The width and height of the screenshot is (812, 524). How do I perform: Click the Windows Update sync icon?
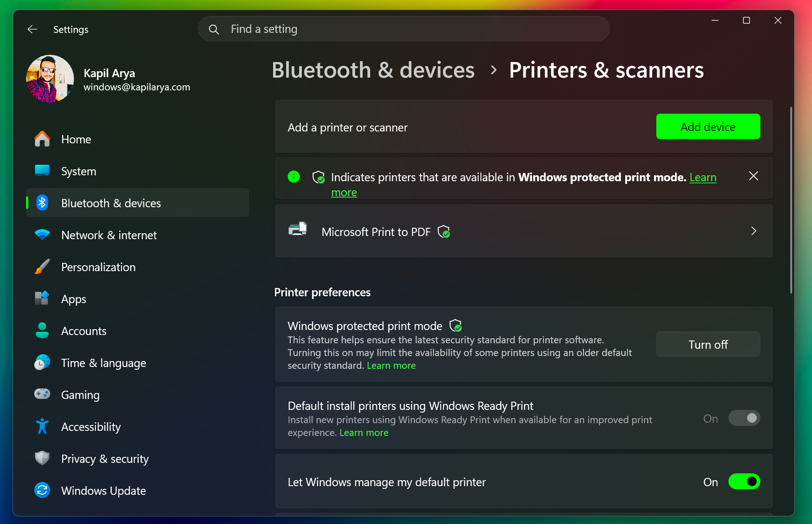point(42,490)
